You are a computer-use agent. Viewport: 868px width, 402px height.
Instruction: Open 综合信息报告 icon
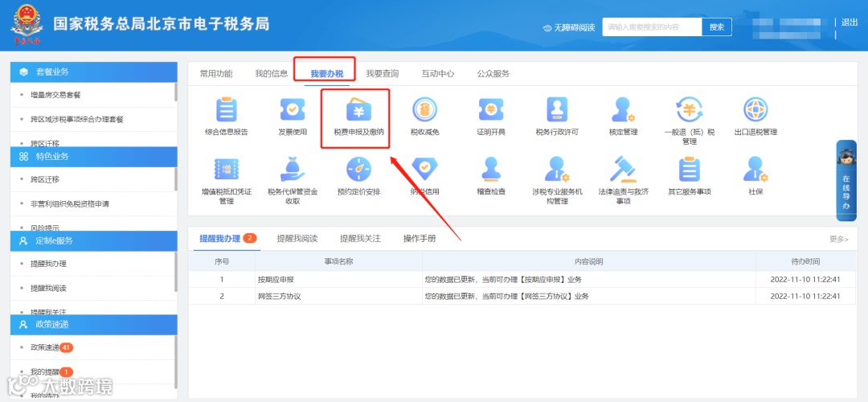point(227,109)
